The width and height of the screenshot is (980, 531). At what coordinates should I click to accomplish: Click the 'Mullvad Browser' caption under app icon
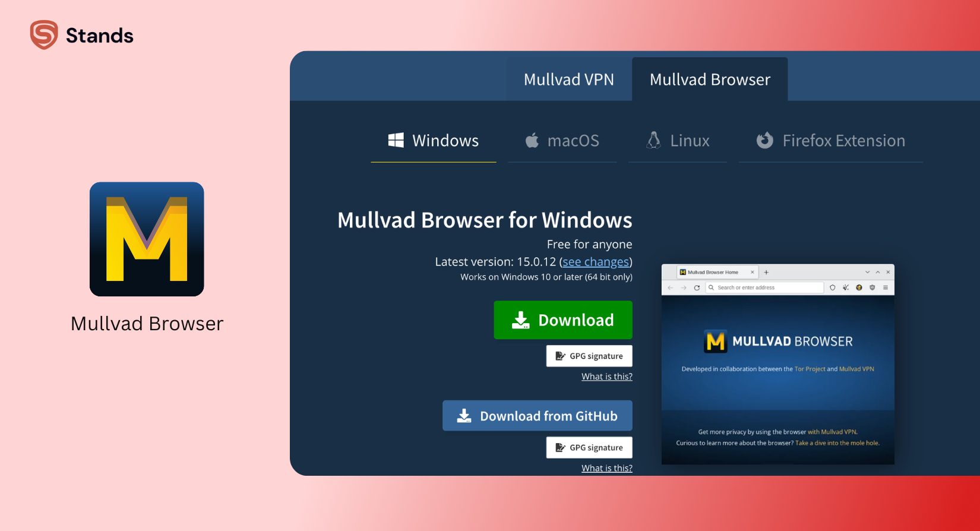tap(147, 324)
